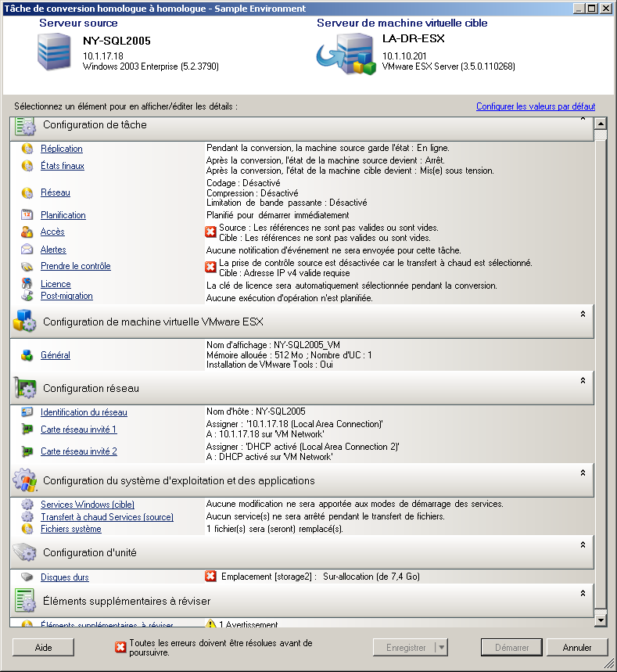The width and height of the screenshot is (617, 672).
Task: Open the Général VM settings link
Action: (56, 355)
